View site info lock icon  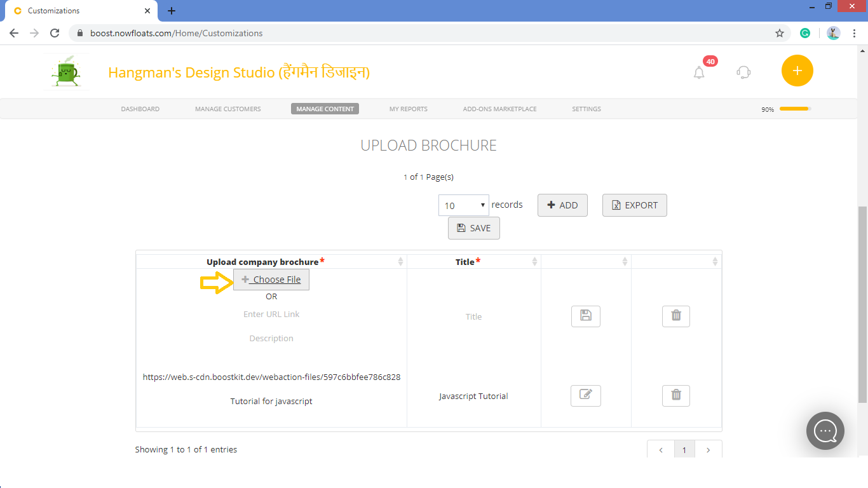(80, 33)
